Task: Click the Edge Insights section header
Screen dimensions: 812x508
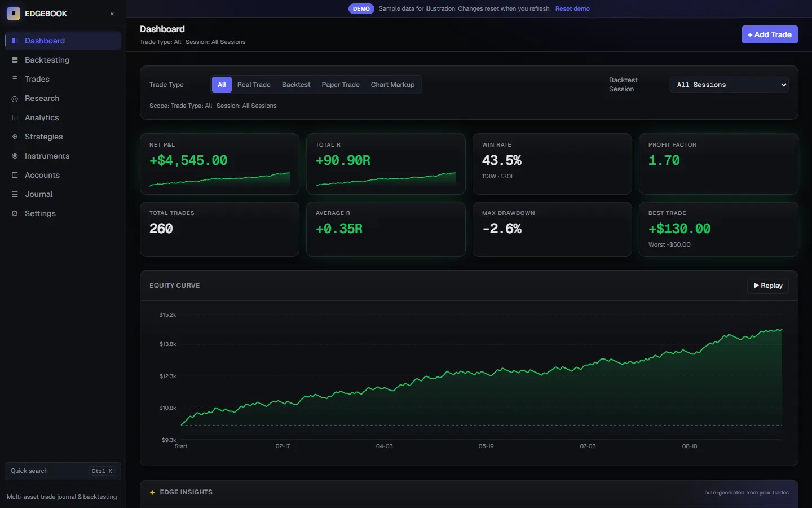Action: pos(186,492)
